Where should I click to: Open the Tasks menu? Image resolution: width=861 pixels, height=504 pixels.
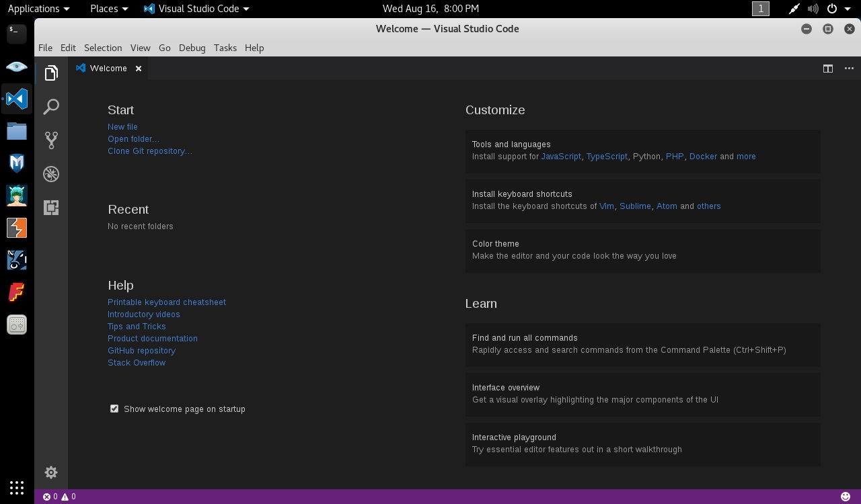(225, 48)
